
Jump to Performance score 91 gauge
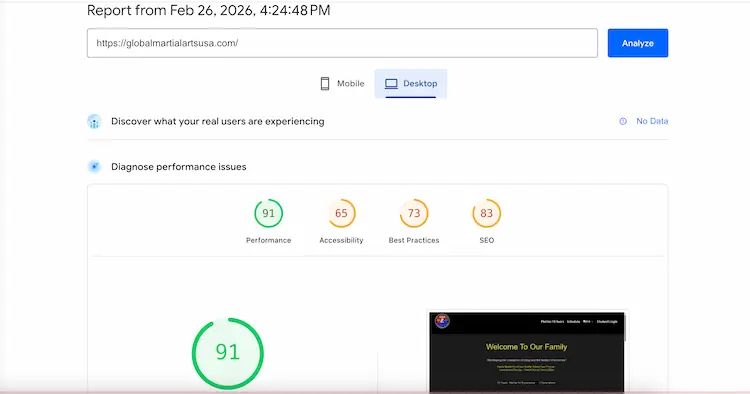coord(268,213)
